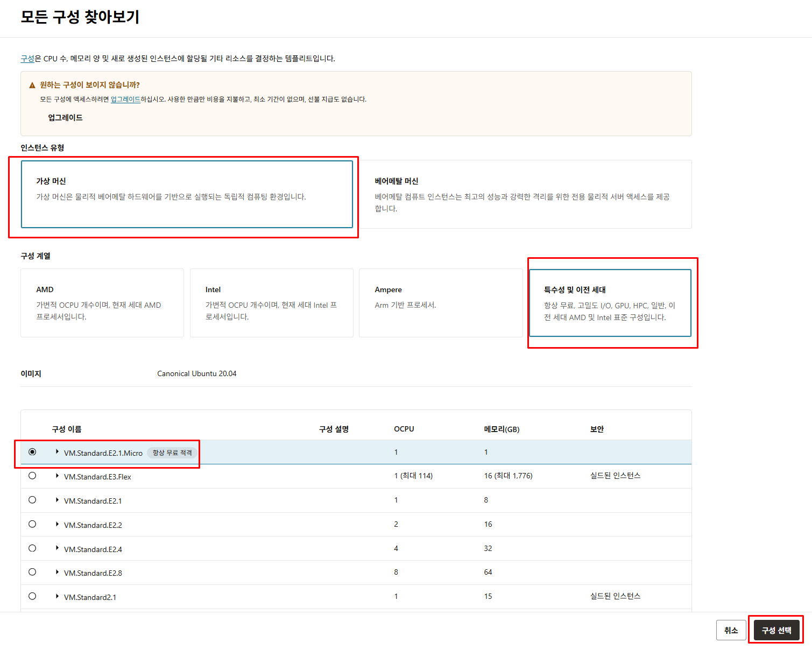Expand the VM.Standard.E2.1.Micro row details
812x650 pixels.
click(x=57, y=452)
